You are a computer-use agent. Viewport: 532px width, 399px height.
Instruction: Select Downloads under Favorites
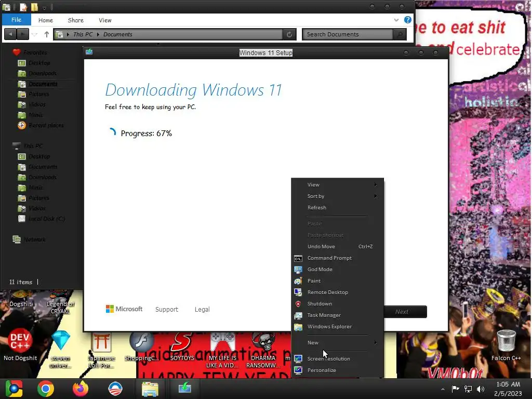coord(43,73)
